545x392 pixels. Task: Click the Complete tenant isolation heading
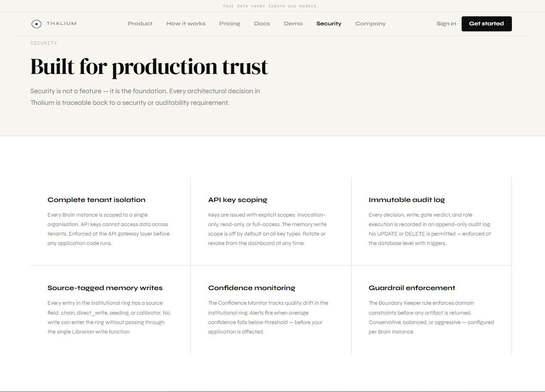click(96, 200)
